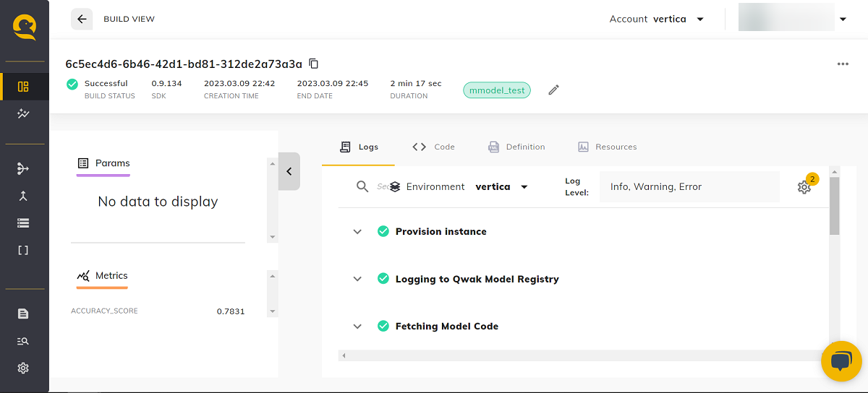Switch to the Definition tab
The width and height of the screenshot is (868, 393).
tap(516, 147)
